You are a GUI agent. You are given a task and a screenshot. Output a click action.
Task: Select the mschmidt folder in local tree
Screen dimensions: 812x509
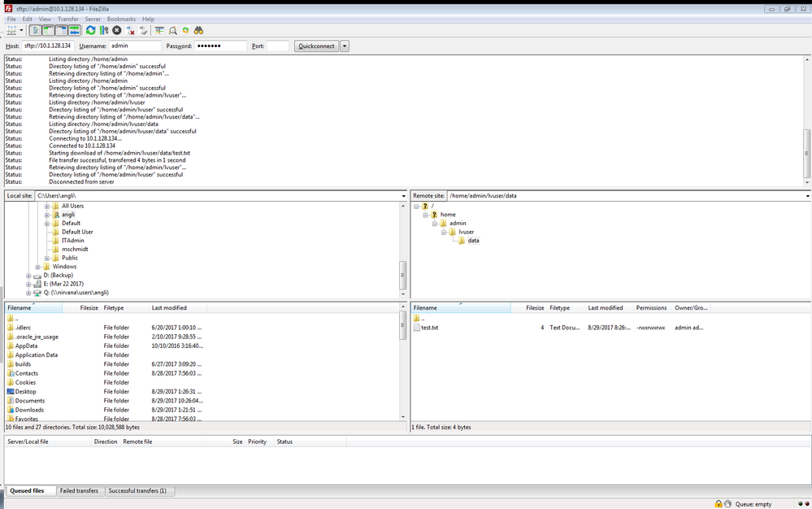click(75, 250)
